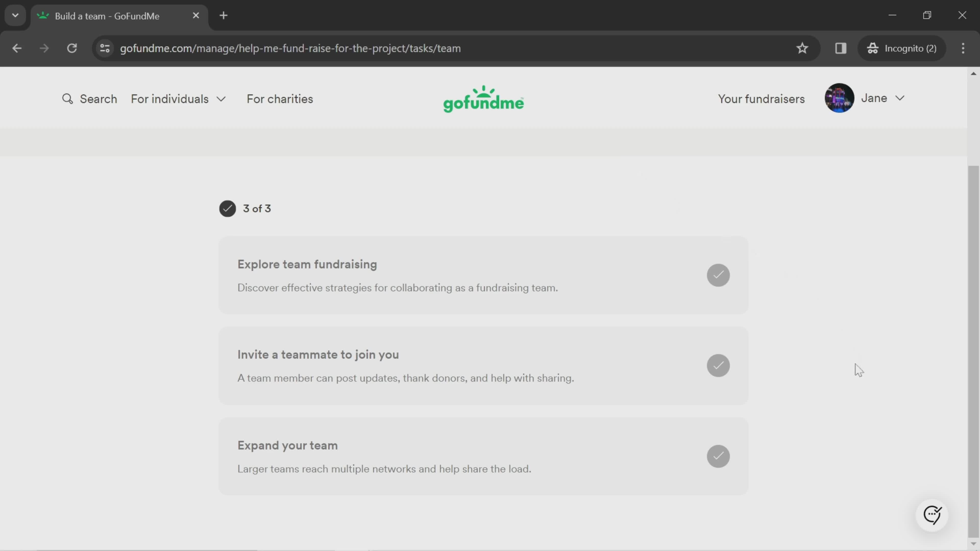Click the browser extensions icon
The image size is (980, 551).
coord(841,48)
